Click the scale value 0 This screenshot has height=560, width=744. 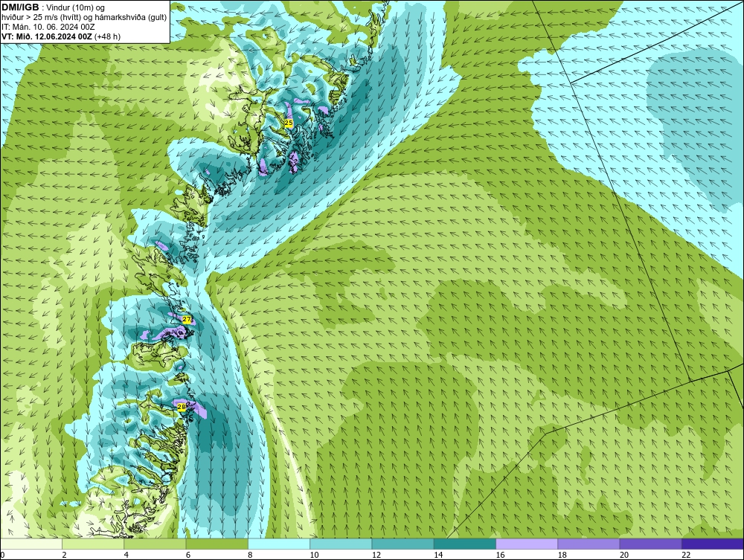(2, 556)
